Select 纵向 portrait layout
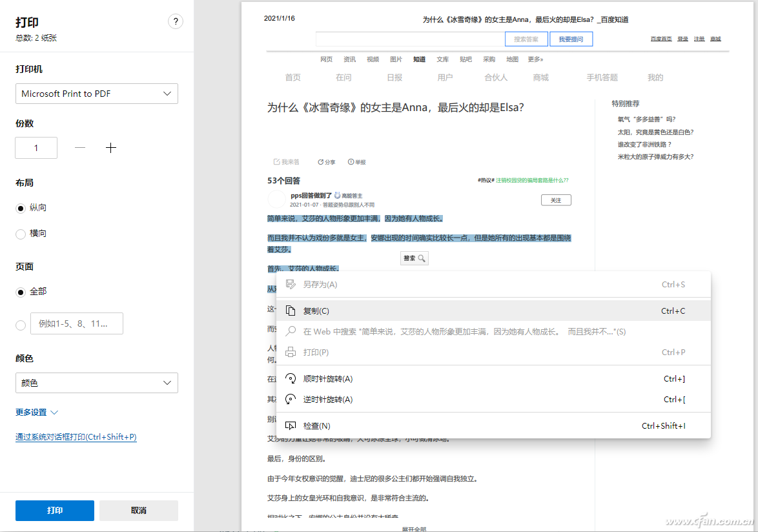Viewport: 758px width, 532px height. 20,209
